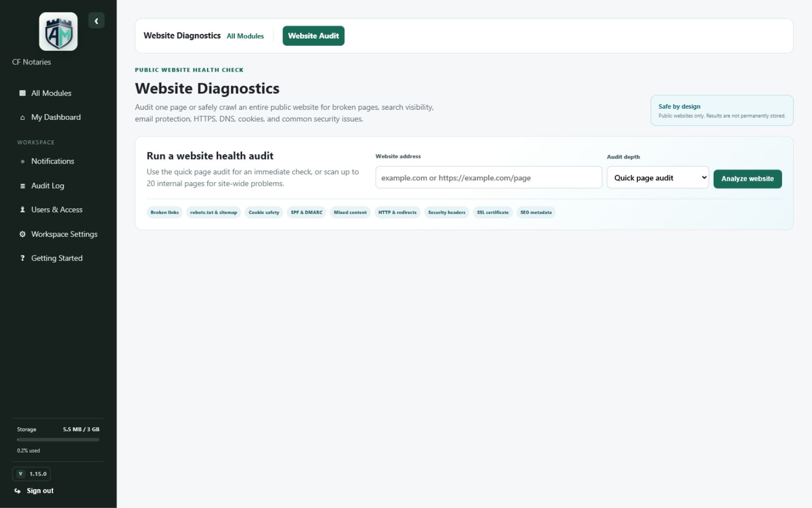This screenshot has height=508, width=812.
Task: Click the sign out arrow icon
Action: pyautogui.click(x=18, y=491)
